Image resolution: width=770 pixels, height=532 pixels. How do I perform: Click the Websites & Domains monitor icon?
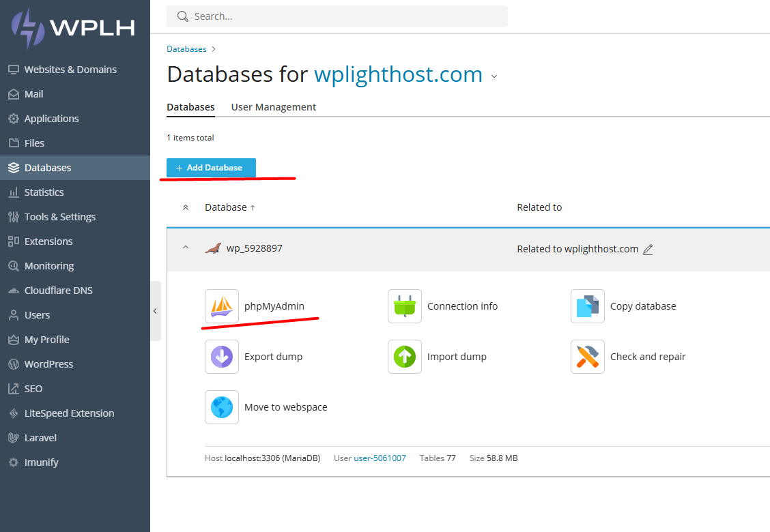[x=14, y=70]
